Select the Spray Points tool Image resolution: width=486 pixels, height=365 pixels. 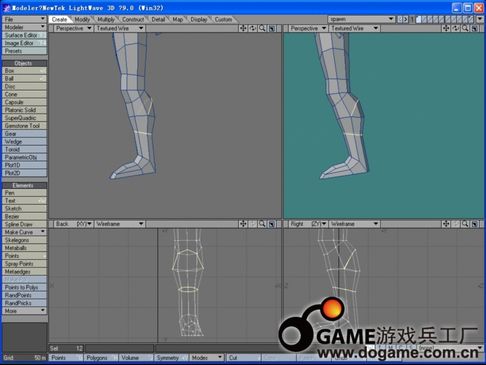click(x=24, y=264)
